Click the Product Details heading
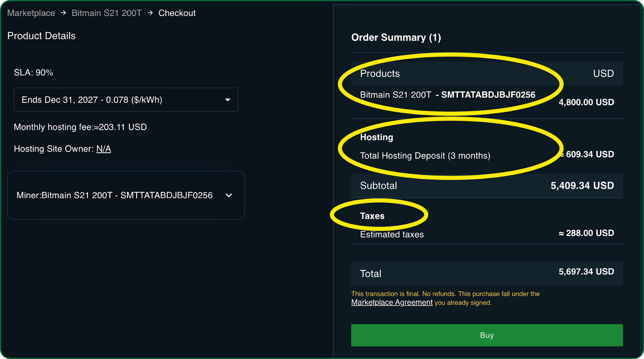 pyautogui.click(x=41, y=36)
